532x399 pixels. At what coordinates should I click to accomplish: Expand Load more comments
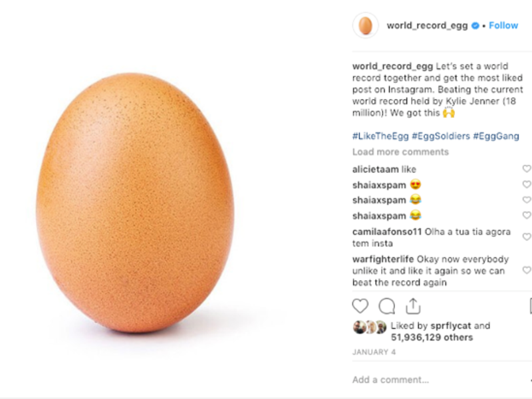point(400,152)
